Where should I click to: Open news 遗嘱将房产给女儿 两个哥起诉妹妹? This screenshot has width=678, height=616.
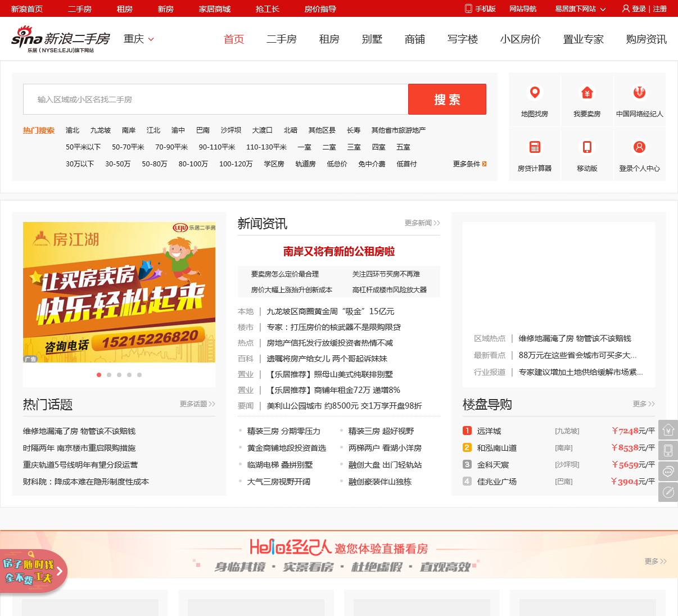327,359
